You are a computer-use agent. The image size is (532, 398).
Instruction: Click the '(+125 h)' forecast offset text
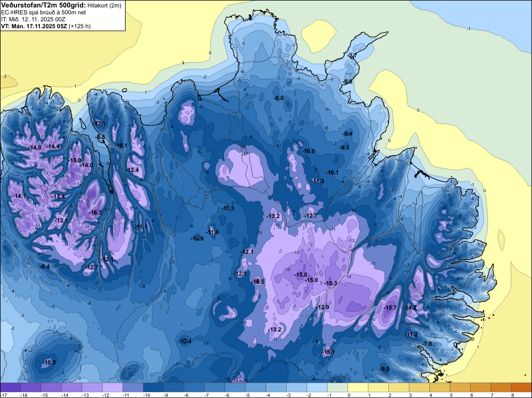[79, 26]
